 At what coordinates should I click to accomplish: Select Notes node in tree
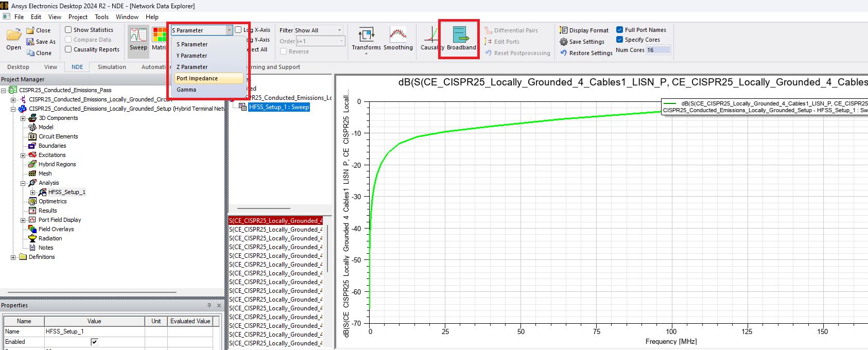pyautogui.click(x=46, y=248)
